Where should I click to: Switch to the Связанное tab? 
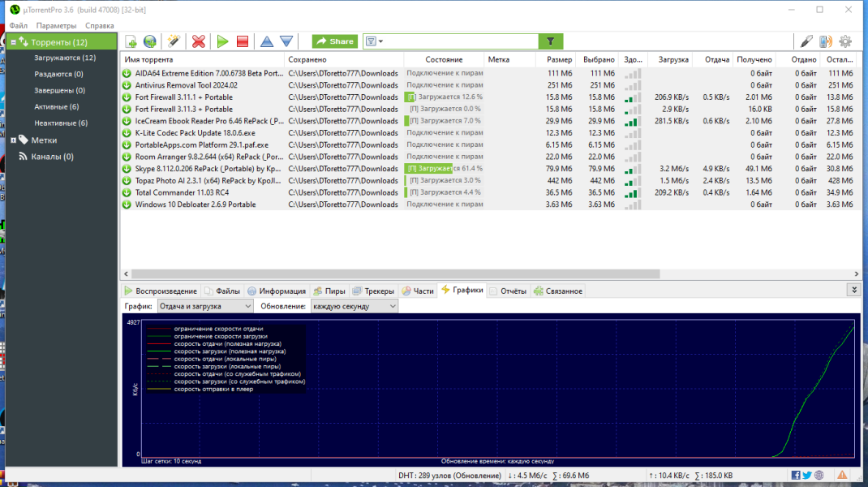(558, 291)
